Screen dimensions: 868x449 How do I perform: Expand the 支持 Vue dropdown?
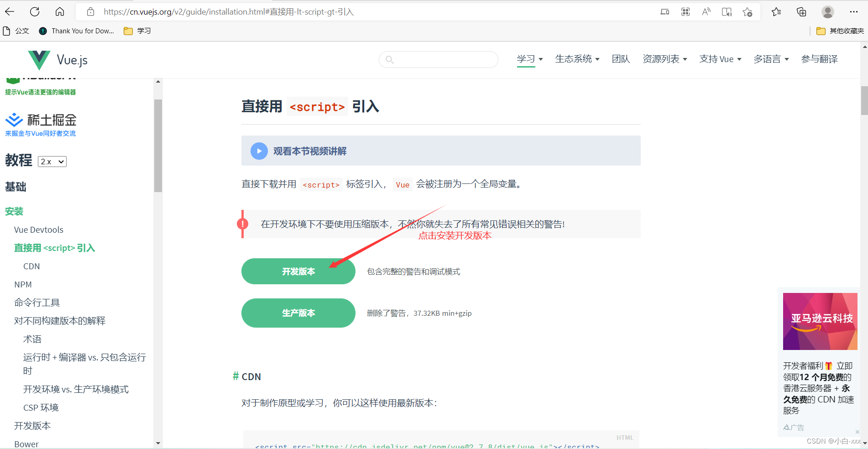[x=721, y=59]
